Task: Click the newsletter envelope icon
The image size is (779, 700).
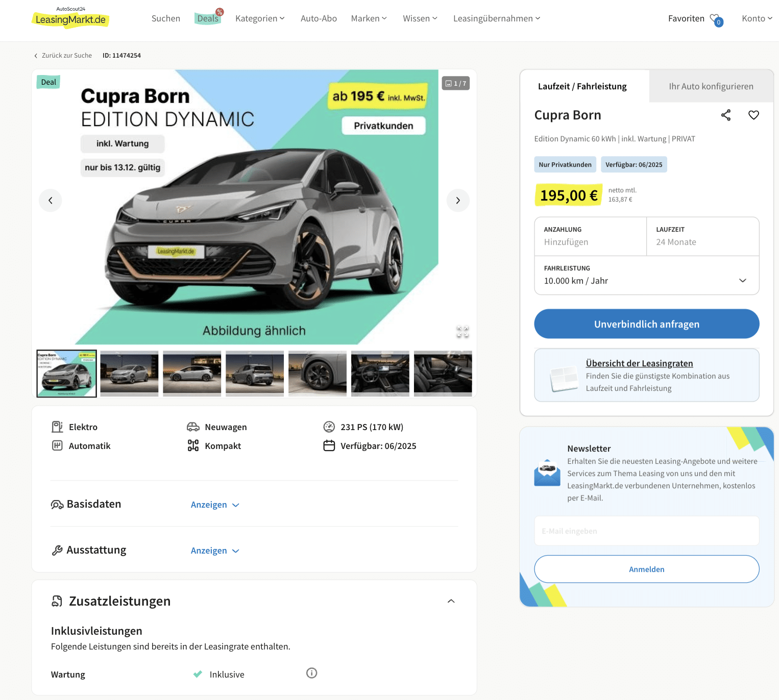Action: (547, 472)
